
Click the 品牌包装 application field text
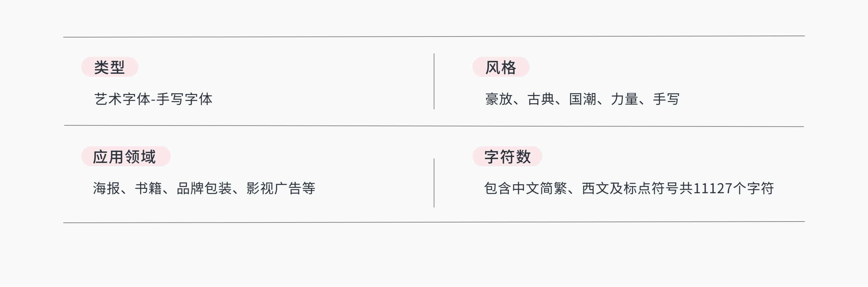(204, 188)
